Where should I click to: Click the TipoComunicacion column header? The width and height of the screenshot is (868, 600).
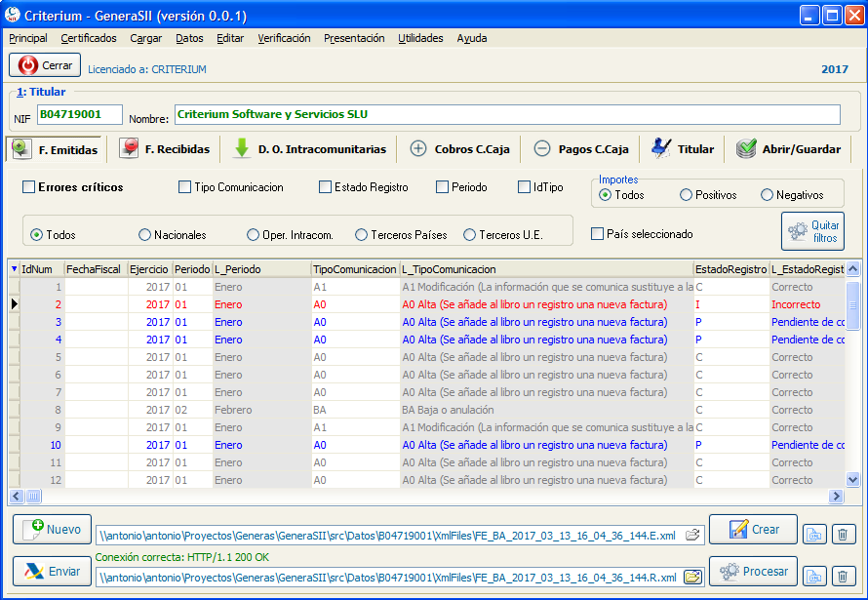pyautogui.click(x=355, y=269)
